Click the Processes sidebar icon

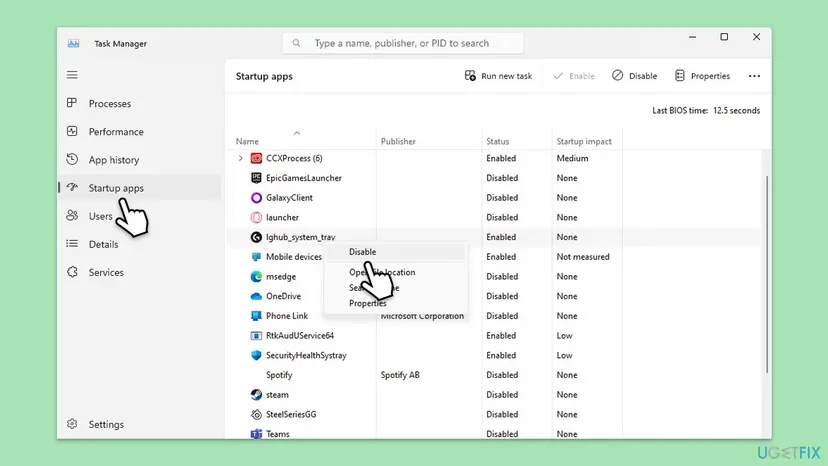click(x=72, y=103)
